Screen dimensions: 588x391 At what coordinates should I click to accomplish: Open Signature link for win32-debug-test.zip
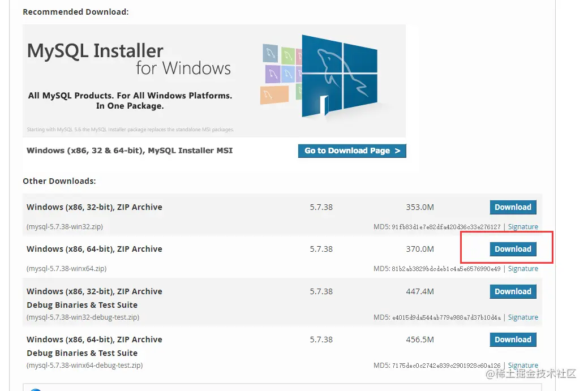click(523, 317)
